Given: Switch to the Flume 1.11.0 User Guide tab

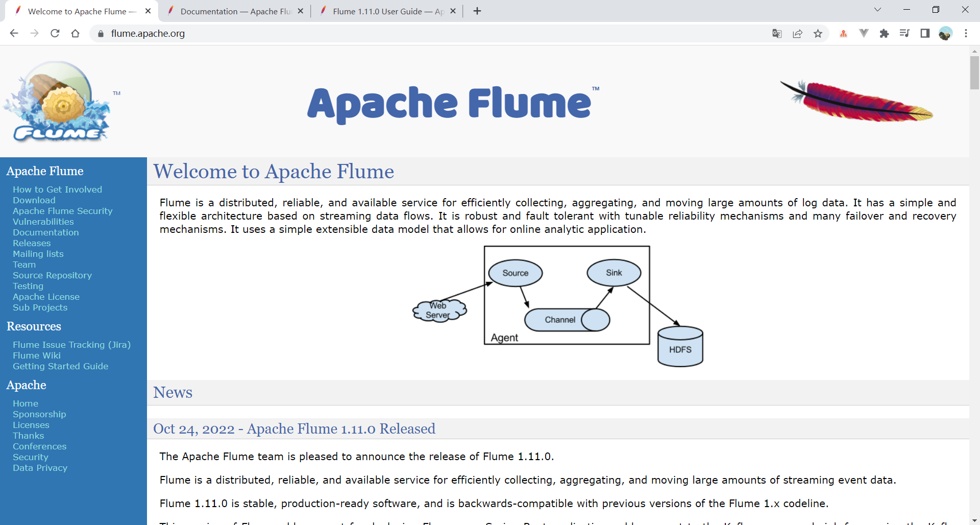Looking at the screenshot, I should (387, 11).
